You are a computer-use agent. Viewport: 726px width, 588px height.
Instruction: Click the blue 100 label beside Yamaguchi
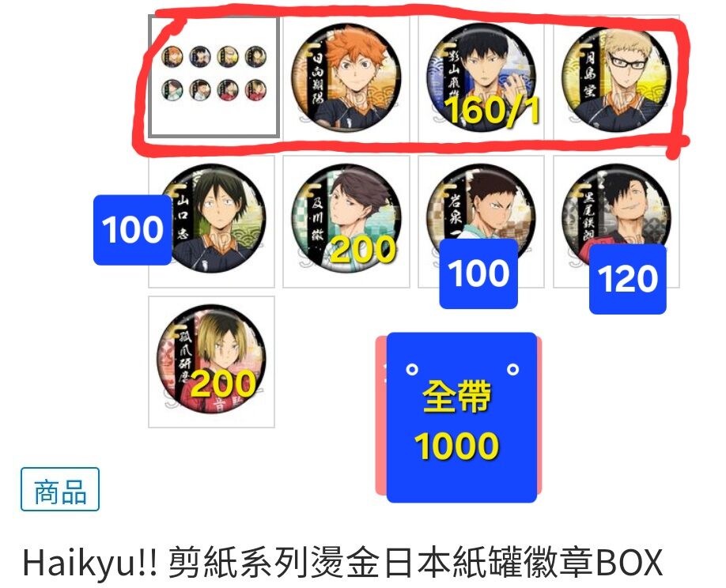(132, 230)
